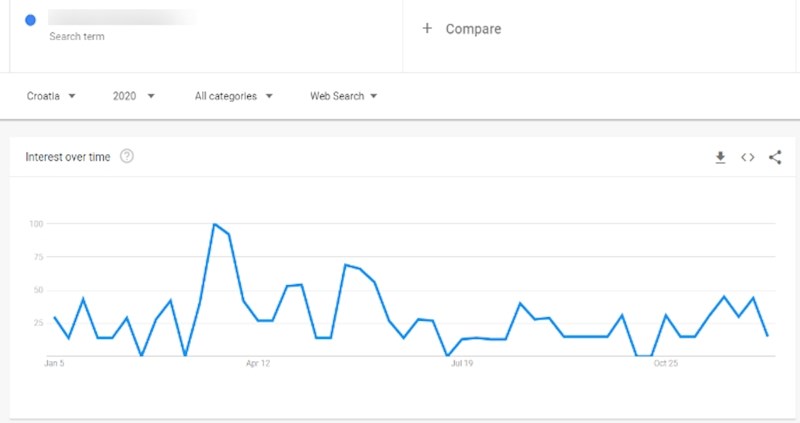Open the All categories dropdown

tap(232, 96)
